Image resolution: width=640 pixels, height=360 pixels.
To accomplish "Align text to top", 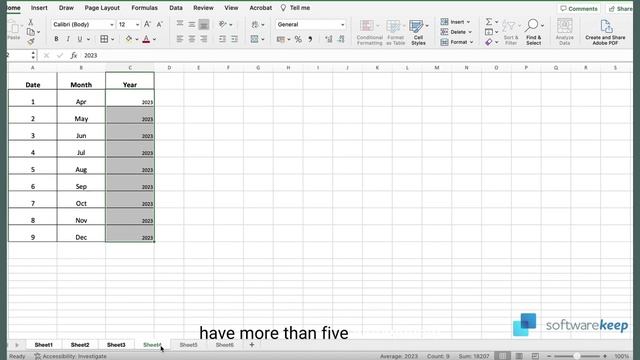I will 180,24.
